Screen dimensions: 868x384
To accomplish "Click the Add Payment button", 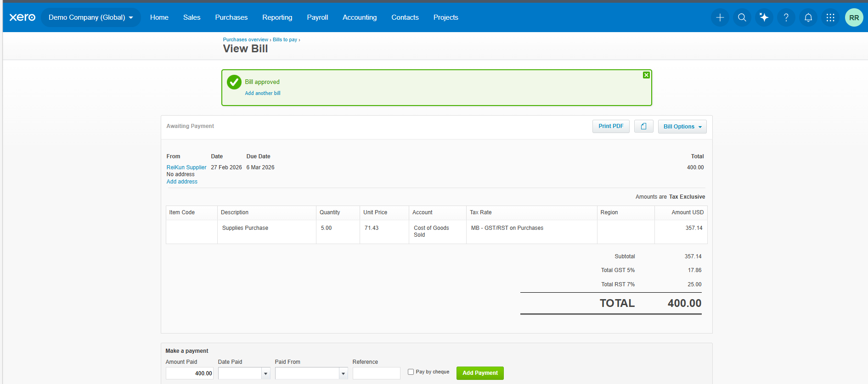I will point(480,373).
